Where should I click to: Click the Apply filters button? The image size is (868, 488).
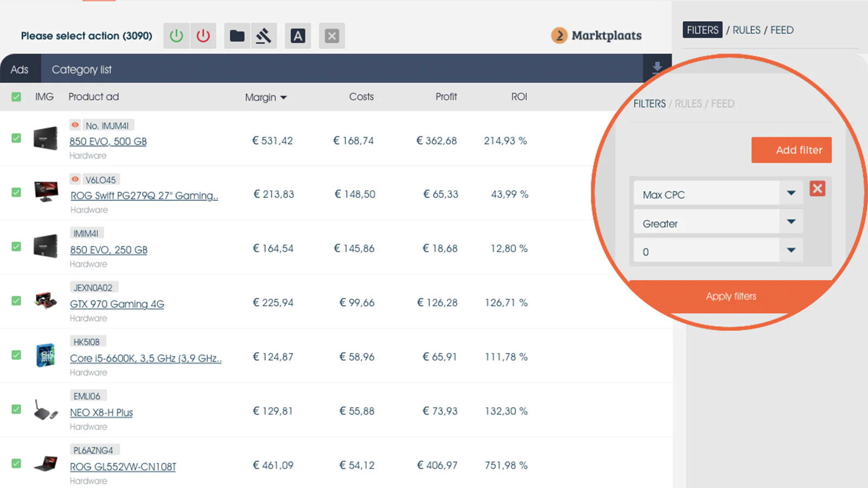coord(731,296)
